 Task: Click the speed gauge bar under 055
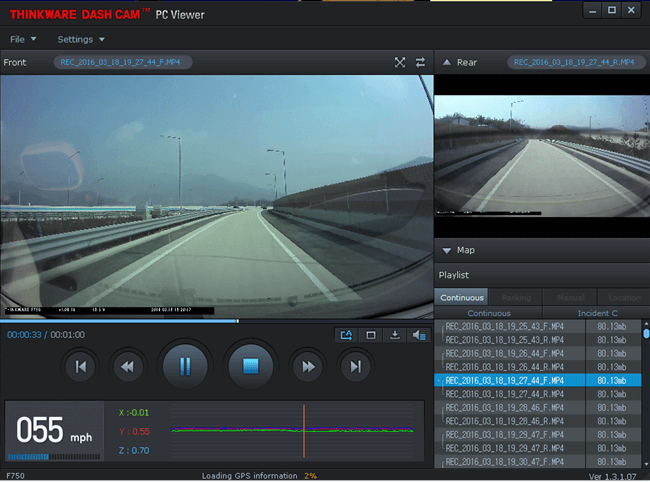[54, 457]
